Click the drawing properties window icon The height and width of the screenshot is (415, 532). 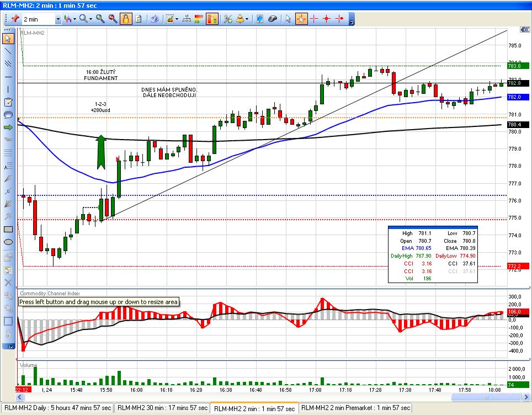[8, 270]
